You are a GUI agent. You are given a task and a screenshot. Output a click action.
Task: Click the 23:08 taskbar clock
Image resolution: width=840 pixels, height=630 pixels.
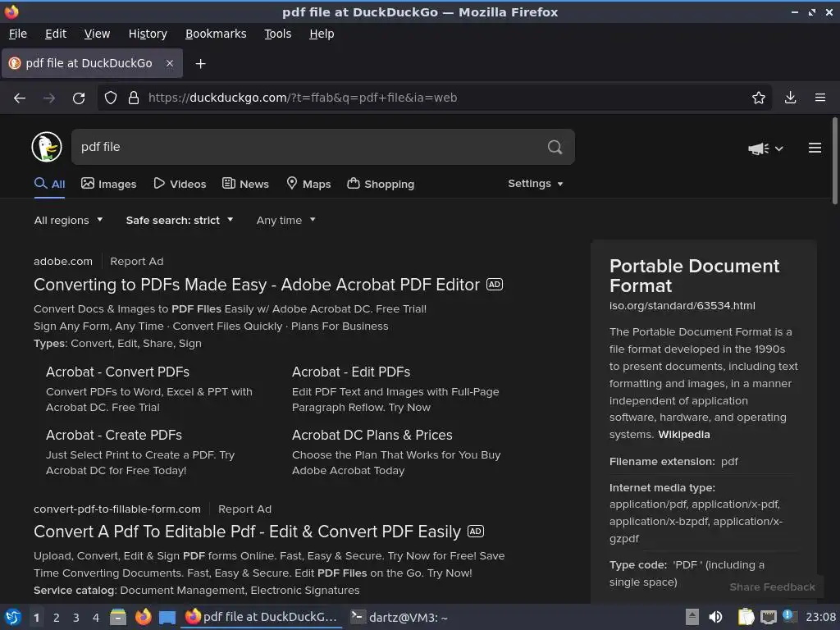tap(820, 617)
